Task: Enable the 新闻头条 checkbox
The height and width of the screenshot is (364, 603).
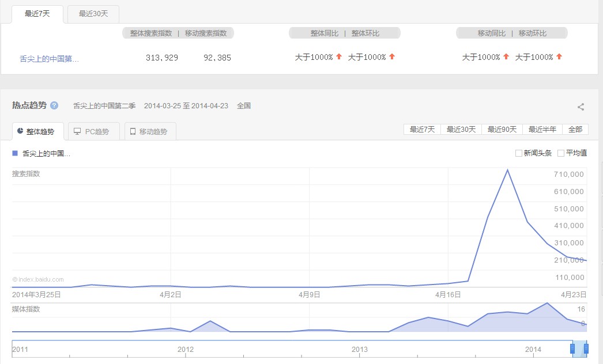Action: coord(519,153)
